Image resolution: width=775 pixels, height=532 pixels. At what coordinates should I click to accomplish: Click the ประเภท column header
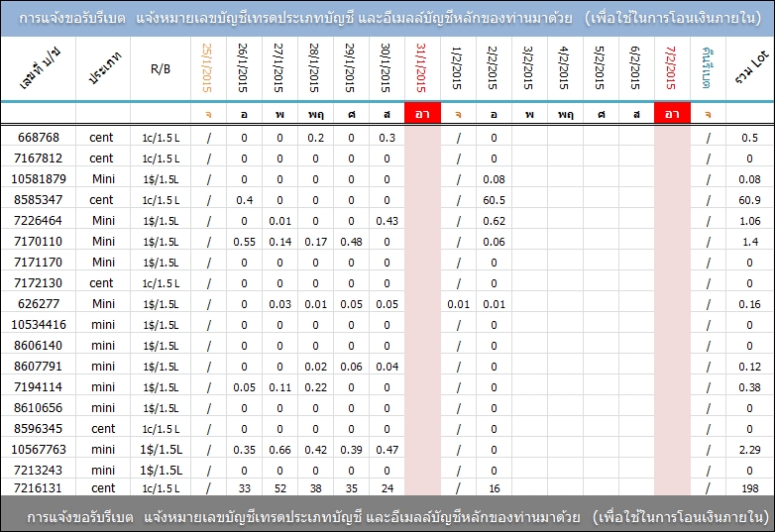coord(104,67)
